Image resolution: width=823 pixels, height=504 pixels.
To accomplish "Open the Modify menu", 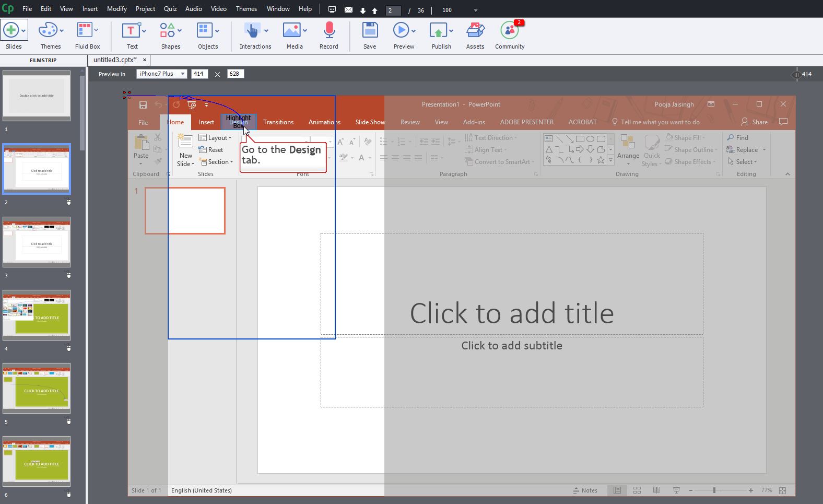I will coord(116,9).
